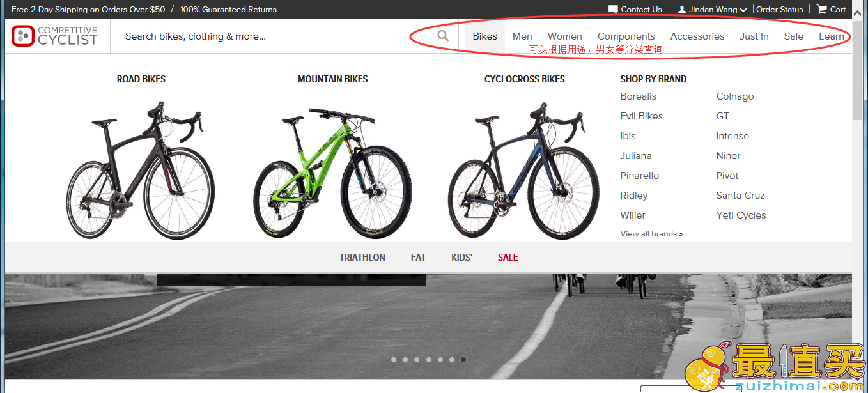The image size is (868, 393).
Task: Select the Ibis brand
Action: click(x=628, y=136)
